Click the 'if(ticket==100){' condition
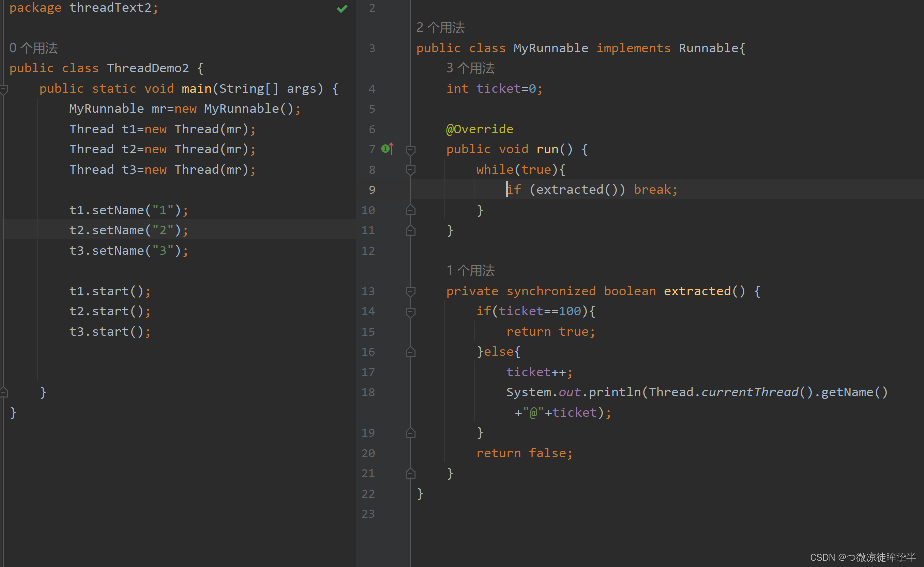The width and height of the screenshot is (924, 567). [x=536, y=311]
